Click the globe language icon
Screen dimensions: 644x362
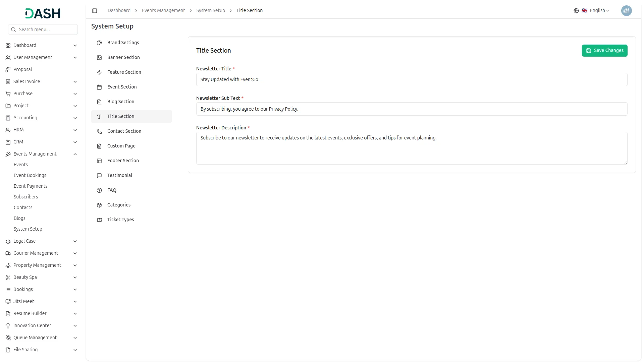click(x=576, y=11)
